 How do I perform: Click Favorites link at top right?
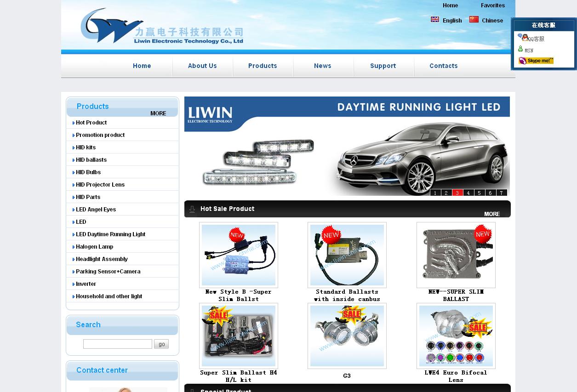click(492, 6)
